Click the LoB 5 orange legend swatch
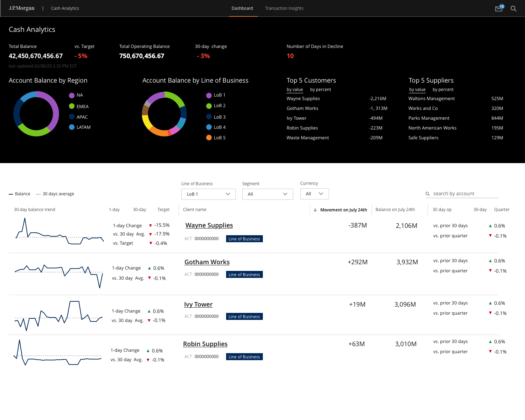Screen dimensions: 525x420 click(209, 138)
